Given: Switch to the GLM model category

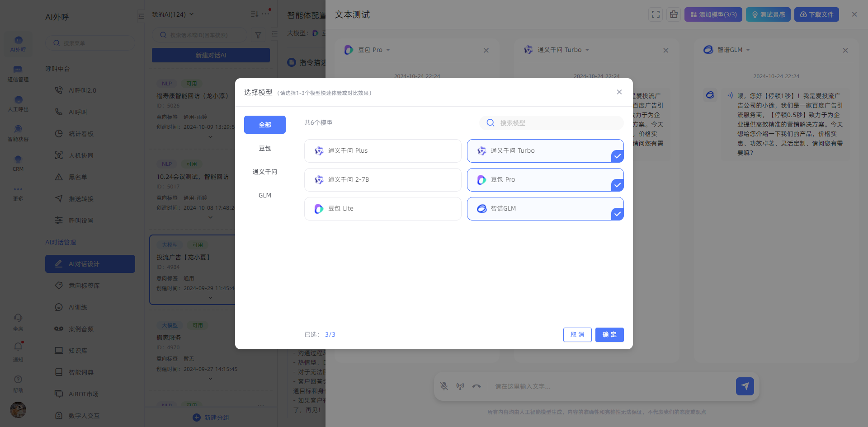Looking at the screenshot, I should (x=265, y=195).
